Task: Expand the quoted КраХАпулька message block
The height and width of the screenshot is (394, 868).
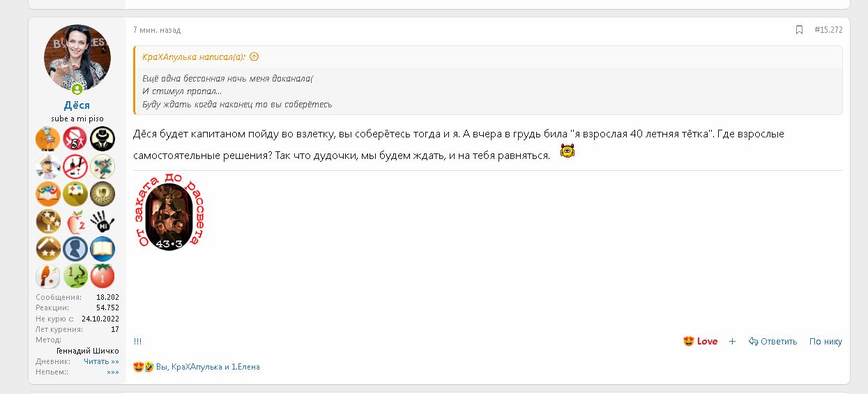Action: (x=487, y=91)
